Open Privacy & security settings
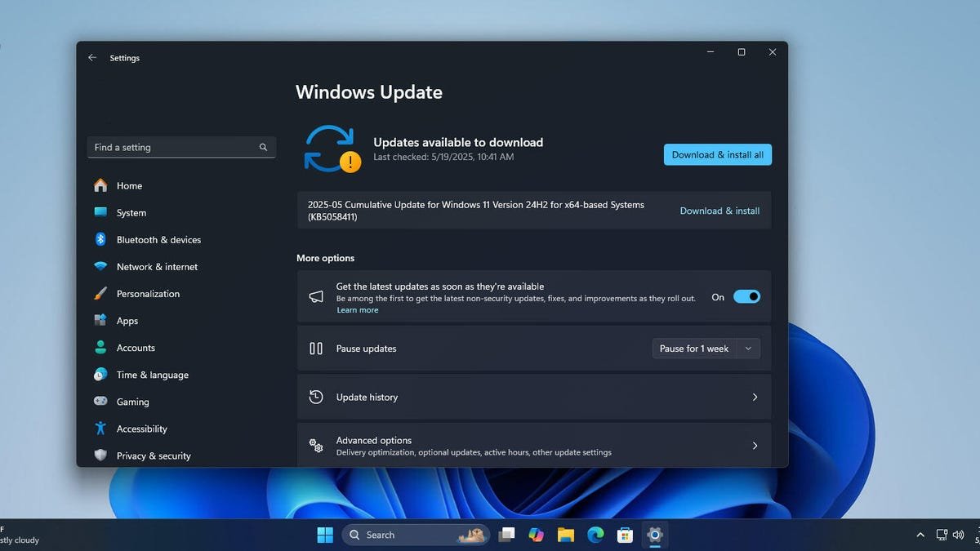Image resolution: width=980 pixels, height=551 pixels. (154, 455)
